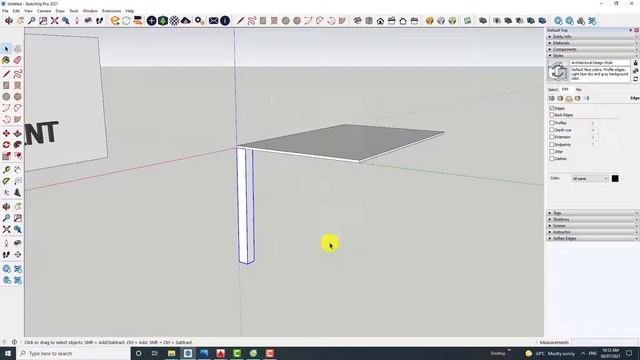Select the Freehand tool in top toolbar
Image resolution: width=640 pixels, height=360 pixels.
pos(251,20)
